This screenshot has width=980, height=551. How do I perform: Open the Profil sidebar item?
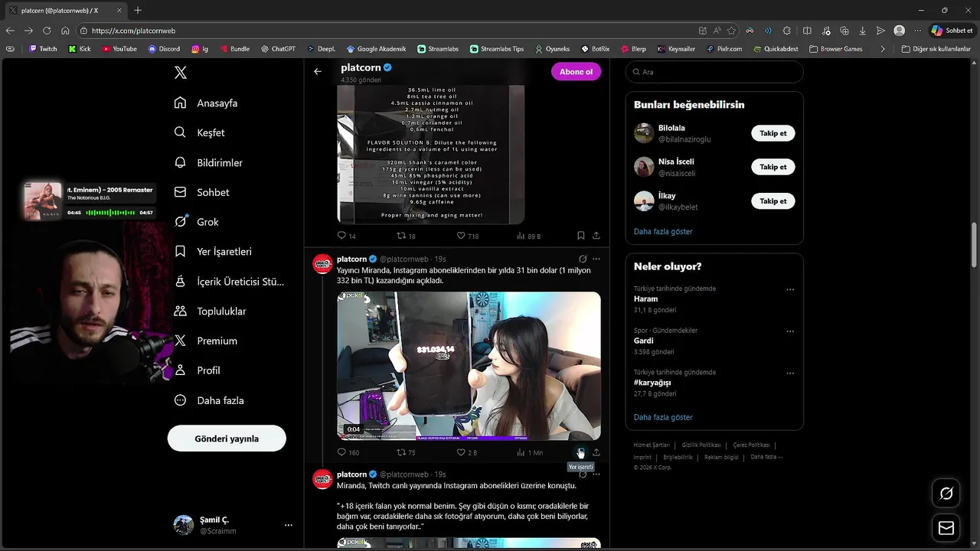[x=196, y=370]
